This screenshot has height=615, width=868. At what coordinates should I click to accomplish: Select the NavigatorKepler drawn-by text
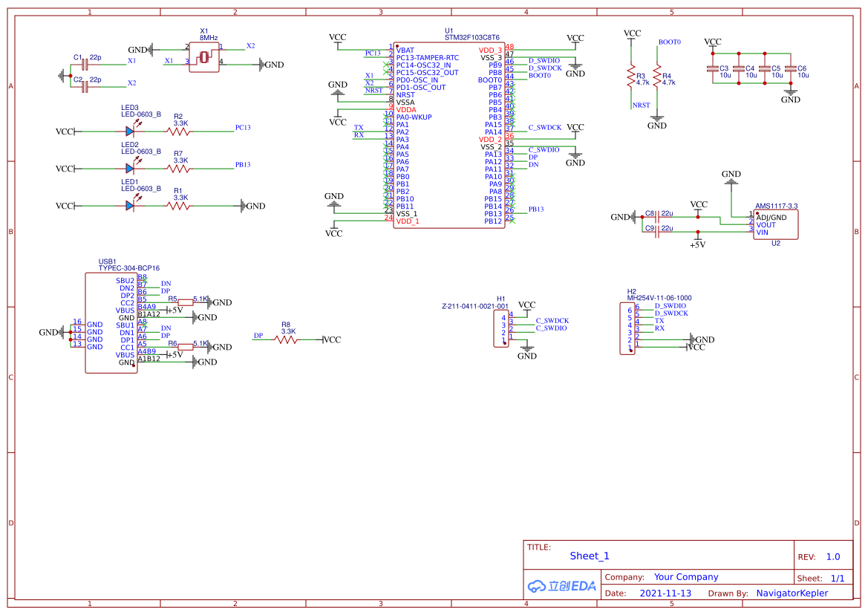(x=792, y=593)
